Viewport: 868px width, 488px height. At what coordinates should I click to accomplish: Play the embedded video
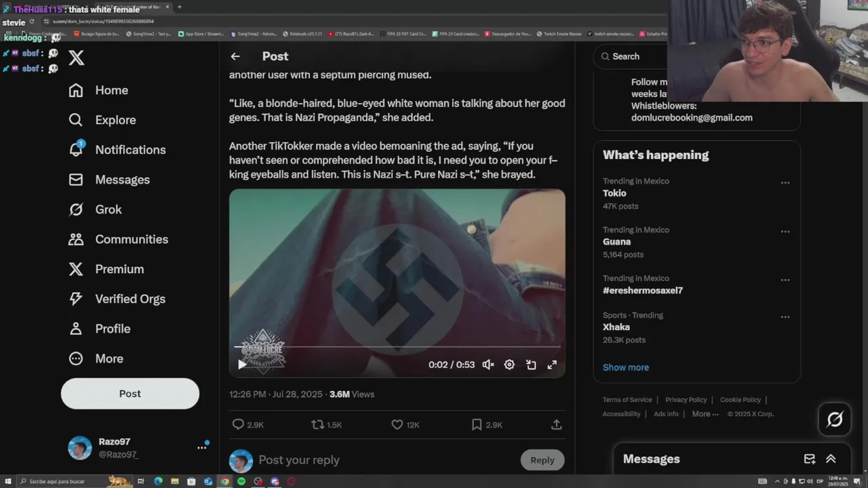pyautogui.click(x=242, y=365)
